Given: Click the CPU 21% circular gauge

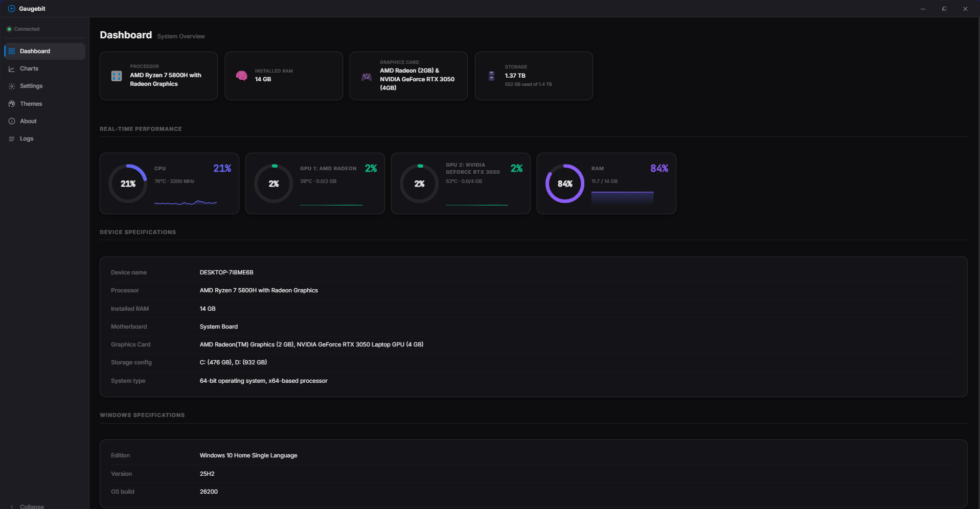Looking at the screenshot, I should pyautogui.click(x=128, y=183).
